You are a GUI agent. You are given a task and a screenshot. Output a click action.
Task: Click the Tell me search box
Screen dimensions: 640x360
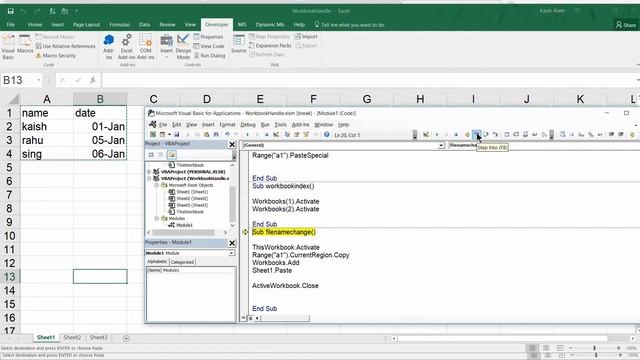click(349, 24)
